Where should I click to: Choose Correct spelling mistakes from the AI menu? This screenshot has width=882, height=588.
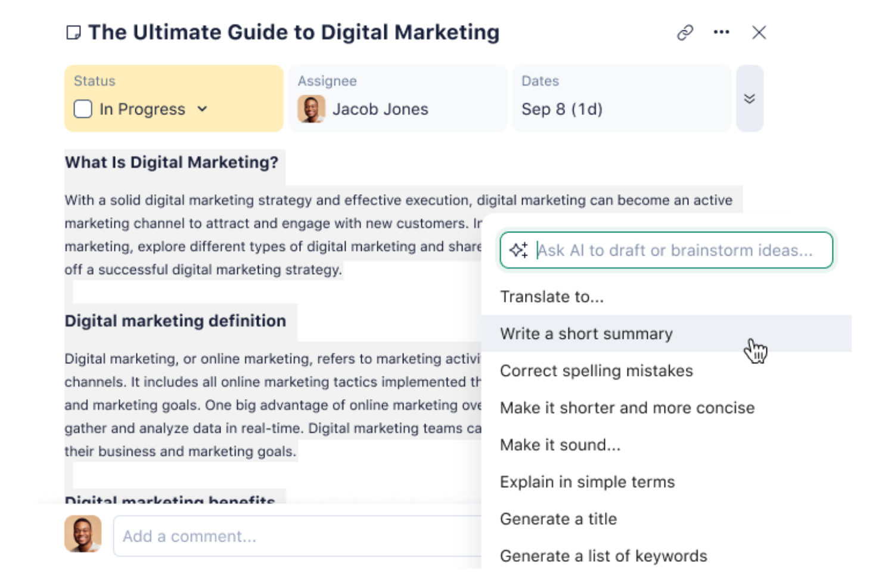click(x=597, y=371)
